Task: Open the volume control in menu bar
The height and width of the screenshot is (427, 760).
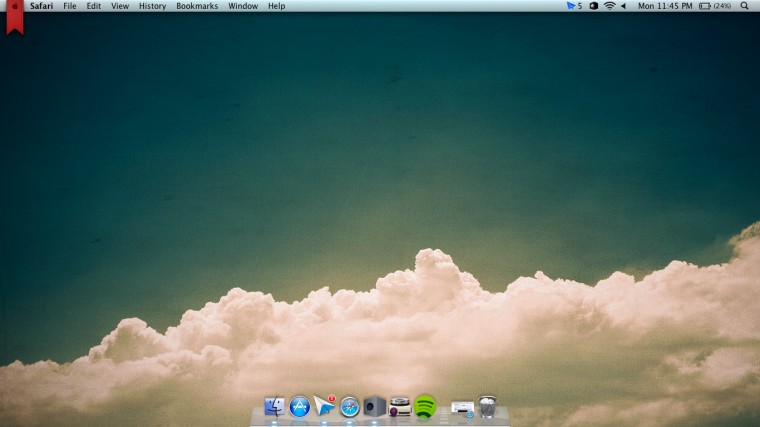Action: pyautogui.click(x=624, y=6)
